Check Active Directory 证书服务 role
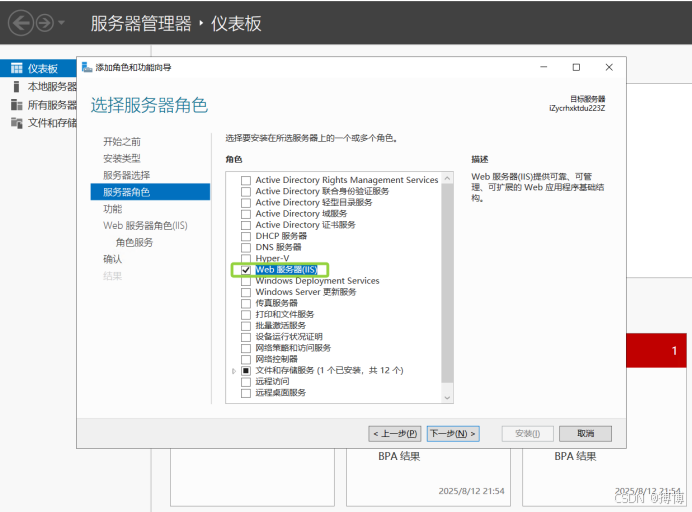The image size is (692, 512). pos(246,225)
